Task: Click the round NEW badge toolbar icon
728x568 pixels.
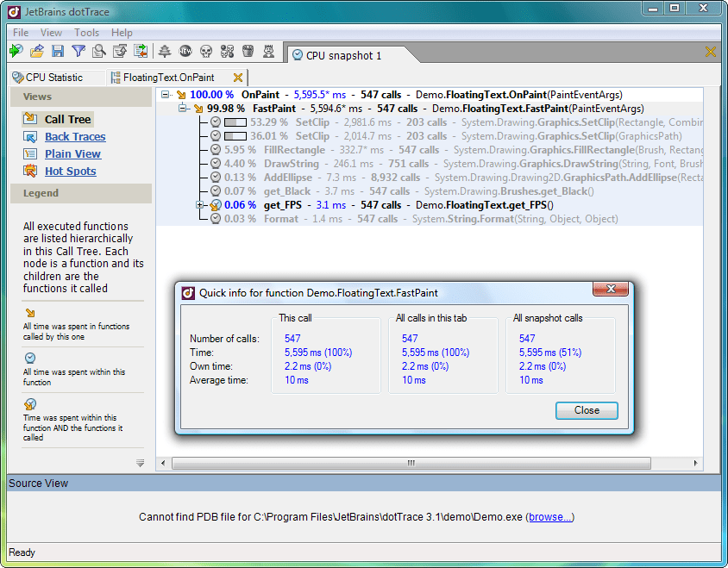Action: [x=185, y=52]
